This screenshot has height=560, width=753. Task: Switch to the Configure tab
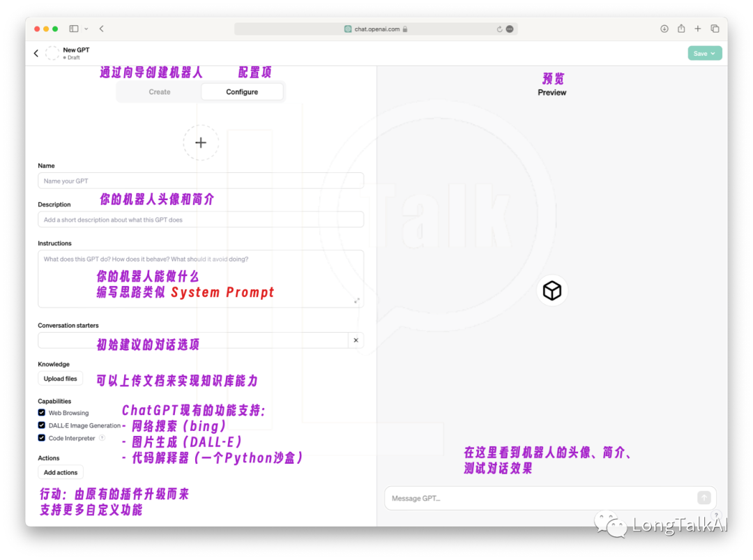pos(242,92)
